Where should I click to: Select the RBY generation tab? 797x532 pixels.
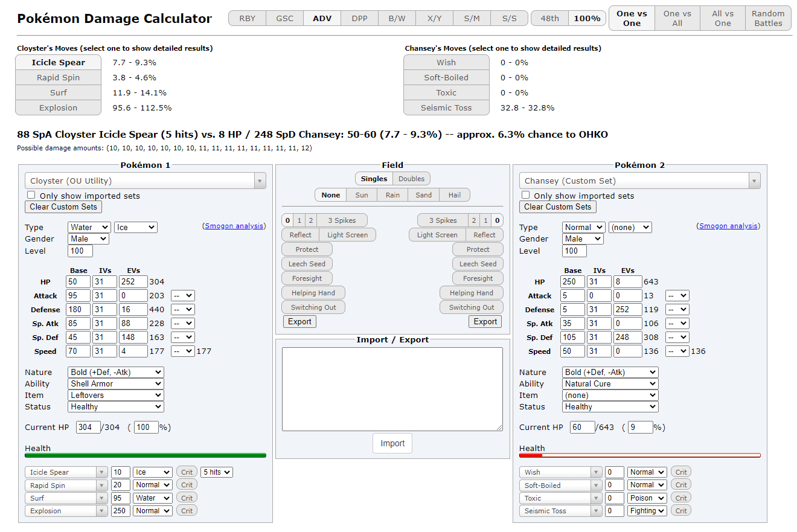click(x=248, y=18)
